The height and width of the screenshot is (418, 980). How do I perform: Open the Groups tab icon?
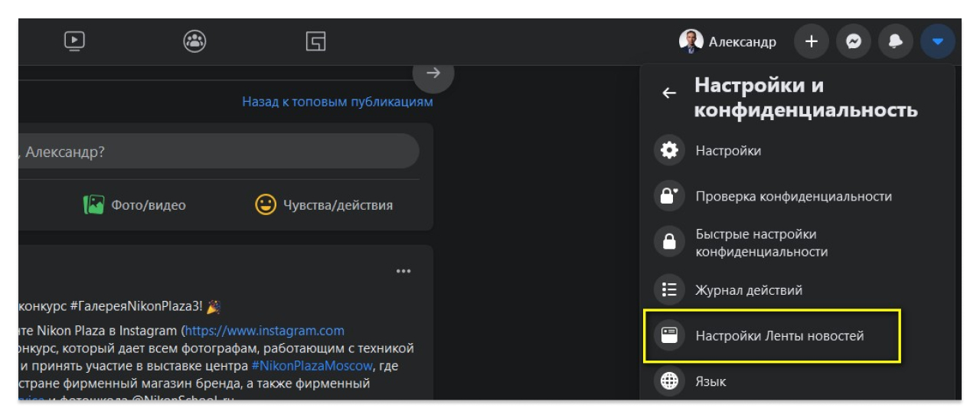194,41
